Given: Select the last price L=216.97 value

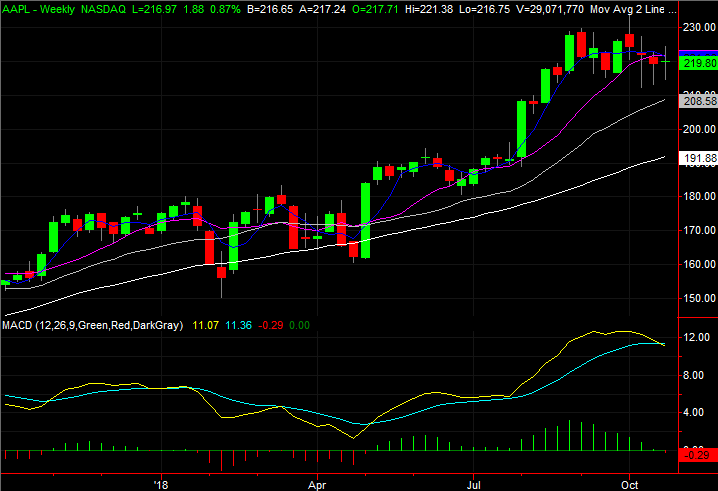Looking at the screenshot, I should click(154, 9).
